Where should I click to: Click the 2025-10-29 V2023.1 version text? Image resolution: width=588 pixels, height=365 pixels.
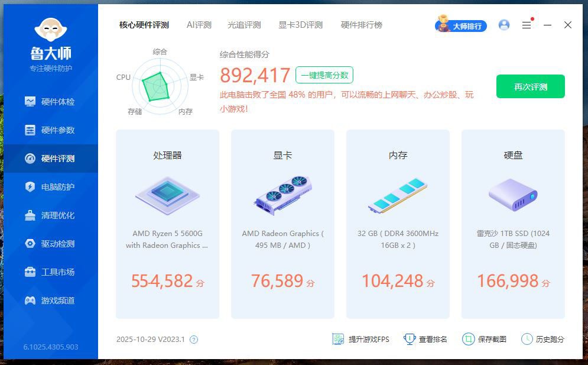[x=150, y=340]
